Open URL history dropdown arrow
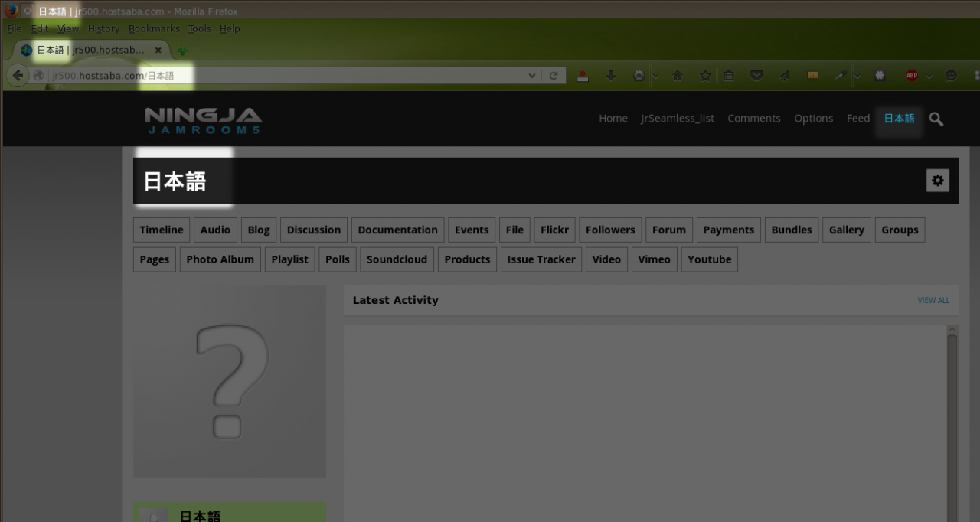 click(532, 76)
